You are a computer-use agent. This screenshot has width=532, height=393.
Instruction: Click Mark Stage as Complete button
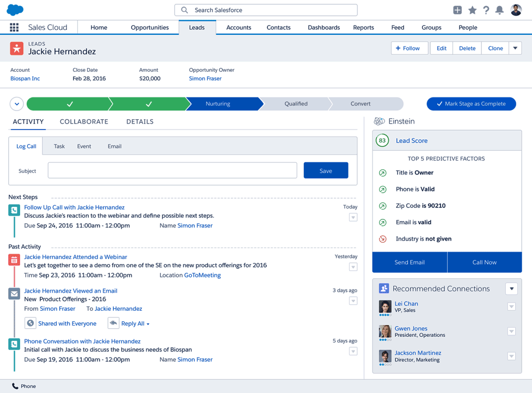point(471,104)
